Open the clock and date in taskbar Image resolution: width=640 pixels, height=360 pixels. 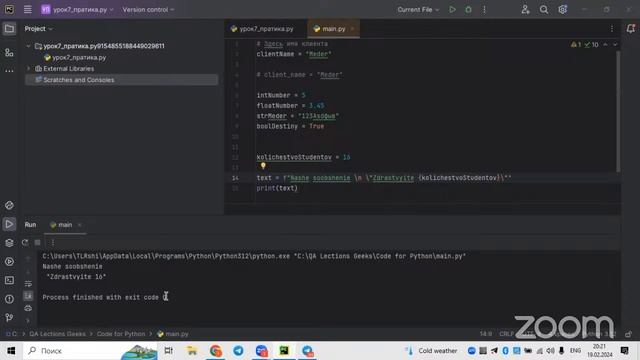[x=600, y=351]
